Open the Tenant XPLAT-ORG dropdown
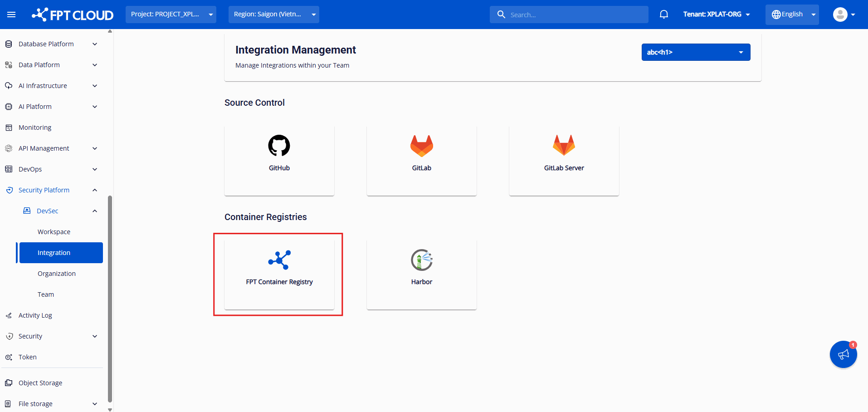 click(x=717, y=15)
